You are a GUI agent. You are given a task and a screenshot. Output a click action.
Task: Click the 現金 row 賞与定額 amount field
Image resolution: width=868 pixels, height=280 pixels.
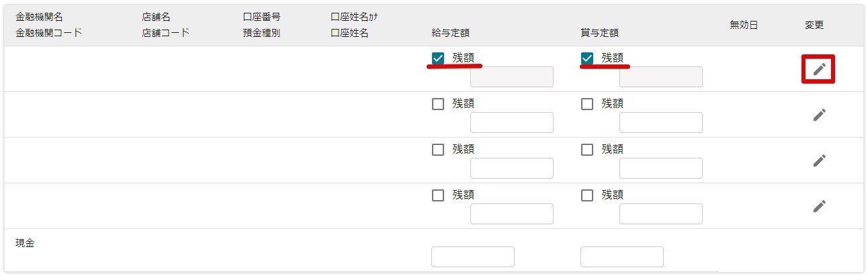(622, 257)
